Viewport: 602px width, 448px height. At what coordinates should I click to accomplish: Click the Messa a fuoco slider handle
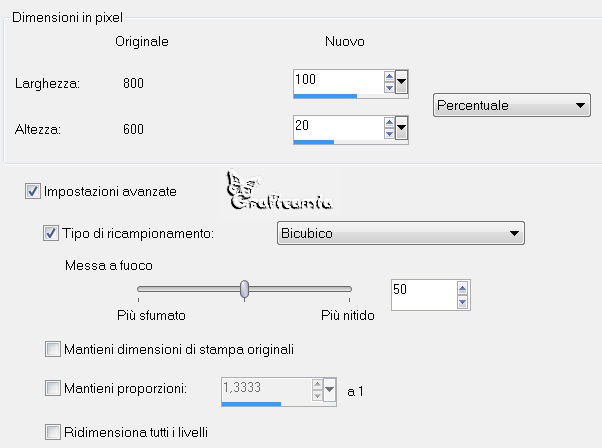click(244, 289)
